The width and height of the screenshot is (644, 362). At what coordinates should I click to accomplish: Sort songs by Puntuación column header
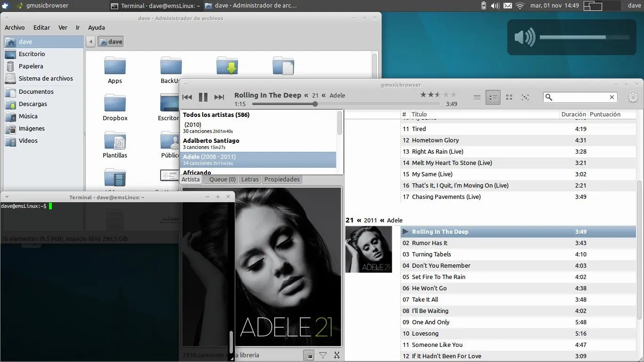(611, 115)
